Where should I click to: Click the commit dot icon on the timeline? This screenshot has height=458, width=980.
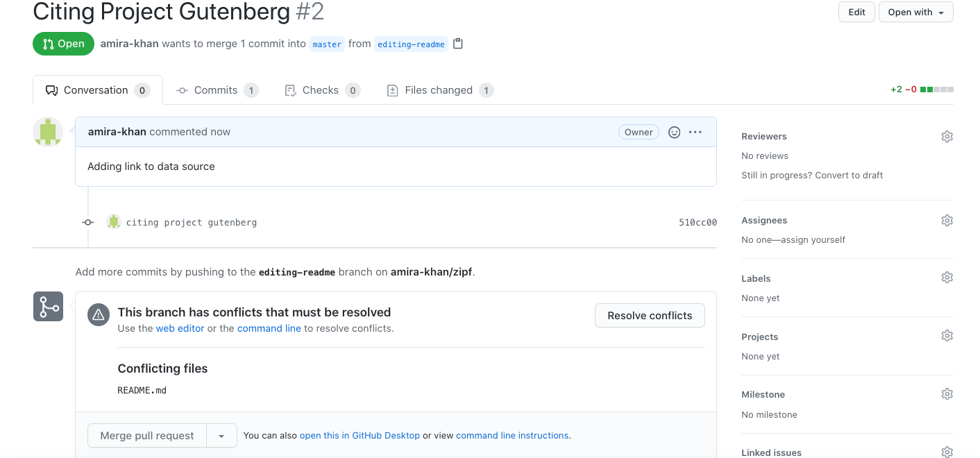87,223
